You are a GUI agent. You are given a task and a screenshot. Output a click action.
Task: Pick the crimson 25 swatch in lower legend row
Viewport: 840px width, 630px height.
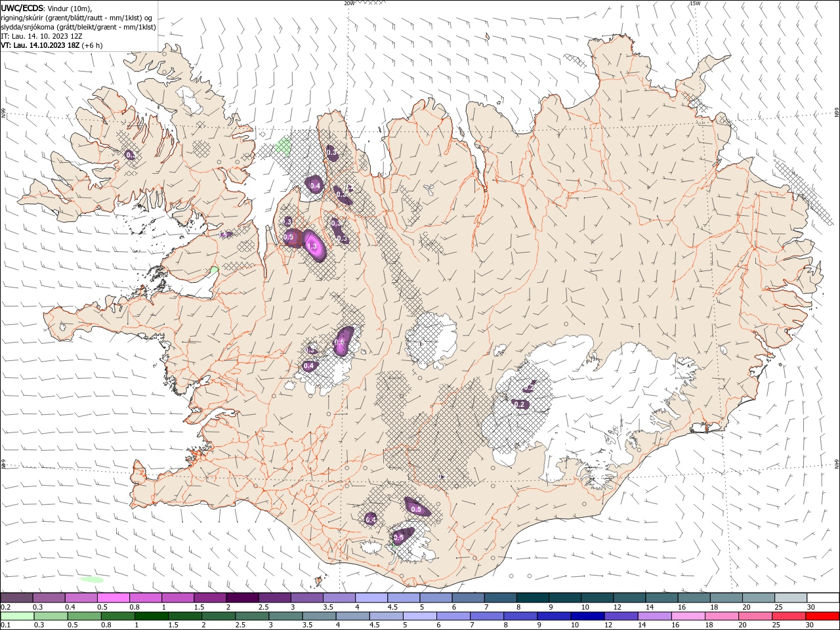tap(789, 616)
